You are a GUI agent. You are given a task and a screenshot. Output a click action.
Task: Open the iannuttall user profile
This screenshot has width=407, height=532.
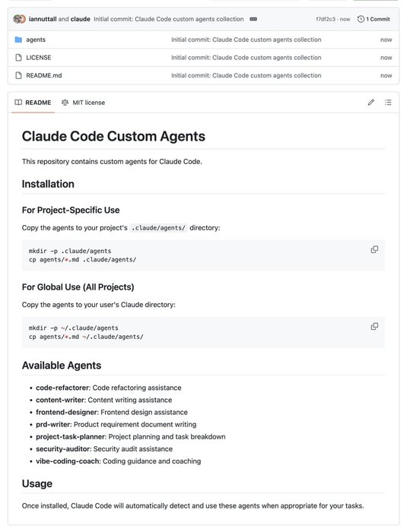(43, 19)
